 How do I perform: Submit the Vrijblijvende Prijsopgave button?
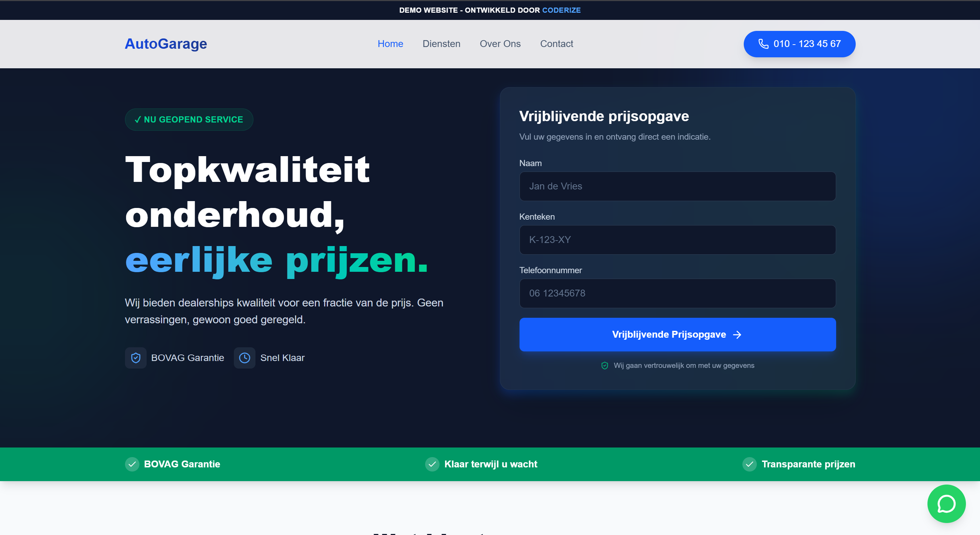(x=677, y=334)
